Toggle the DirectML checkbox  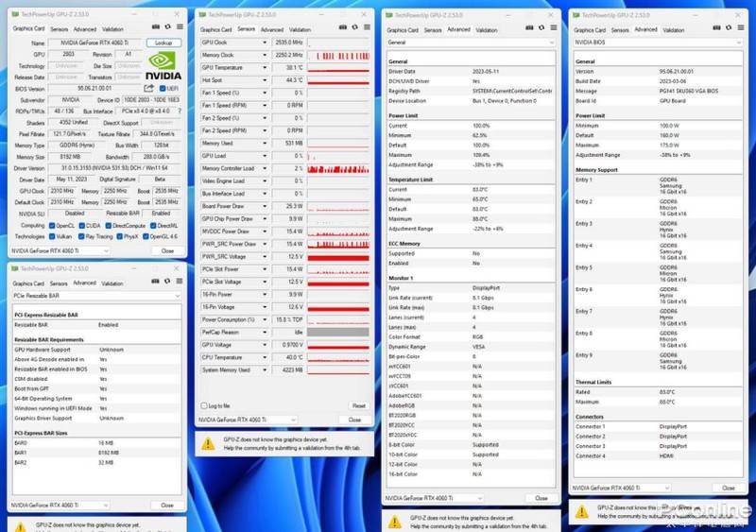[153, 226]
